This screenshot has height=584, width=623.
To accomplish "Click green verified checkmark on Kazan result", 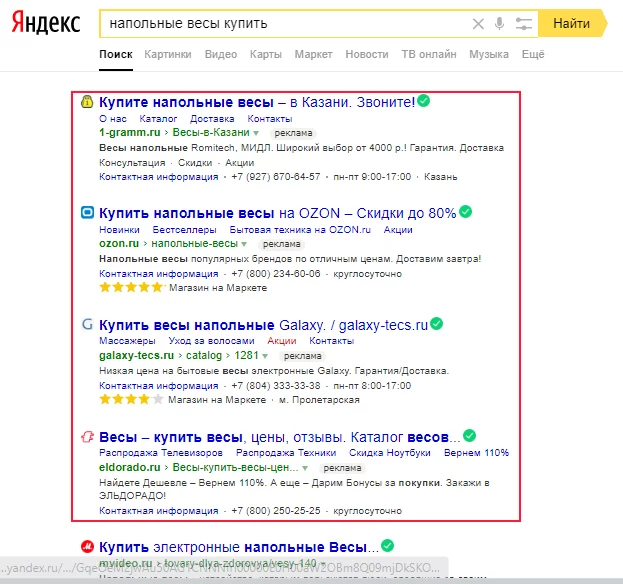I will point(424,101).
